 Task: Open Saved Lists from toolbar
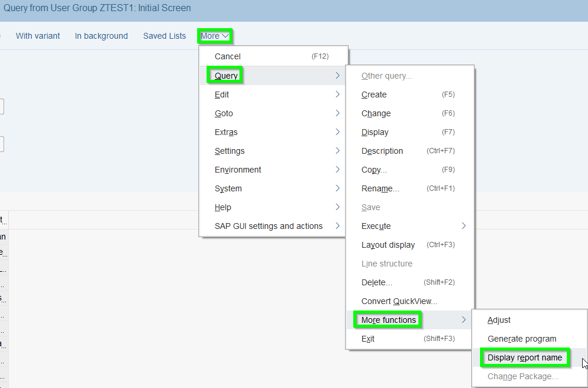164,36
